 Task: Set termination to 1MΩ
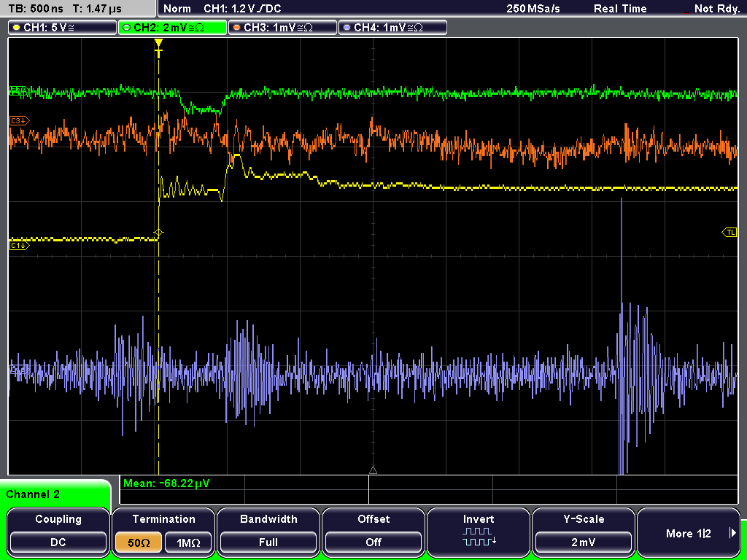click(188, 542)
